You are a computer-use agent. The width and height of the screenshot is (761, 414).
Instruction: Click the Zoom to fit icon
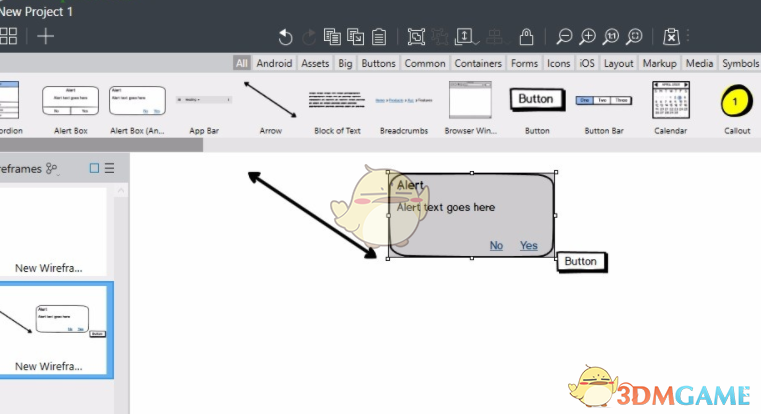(x=634, y=37)
